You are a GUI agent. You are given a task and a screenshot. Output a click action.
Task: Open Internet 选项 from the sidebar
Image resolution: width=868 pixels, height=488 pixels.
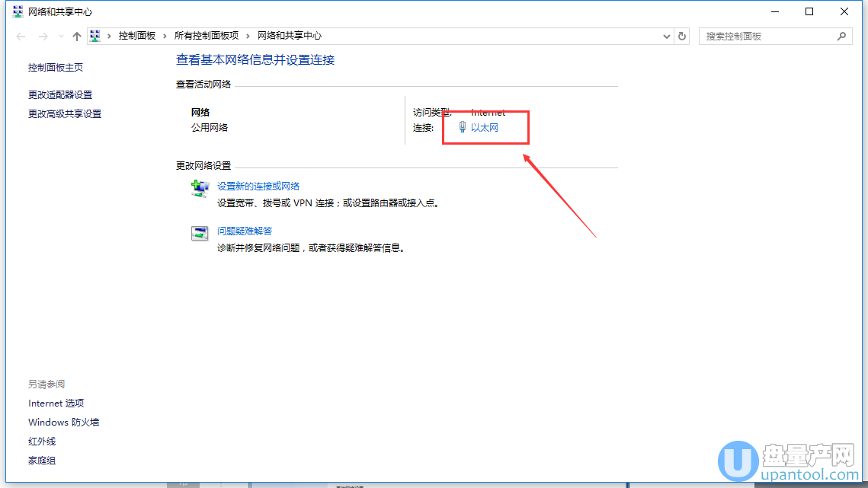pos(56,403)
